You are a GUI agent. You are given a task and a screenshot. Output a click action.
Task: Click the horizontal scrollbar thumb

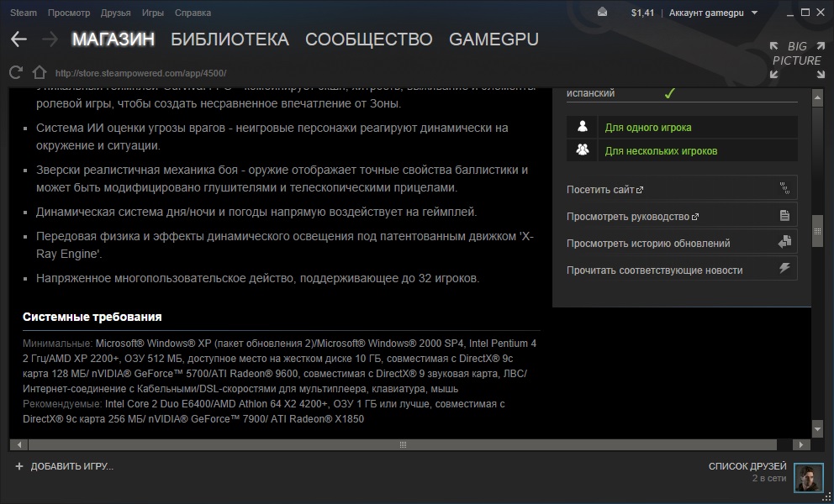pyautogui.click(x=403, y=444)
